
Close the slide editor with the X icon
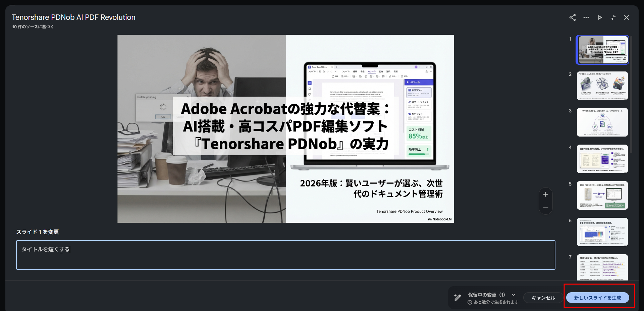click(x=627, y=17)
